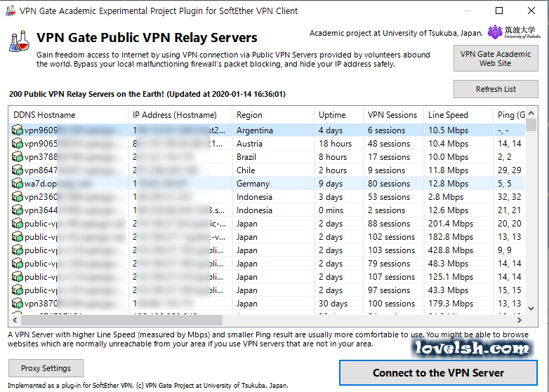Open VPN Gate Academic Web Site
The image size is (549, 392).
click(496, 58)
